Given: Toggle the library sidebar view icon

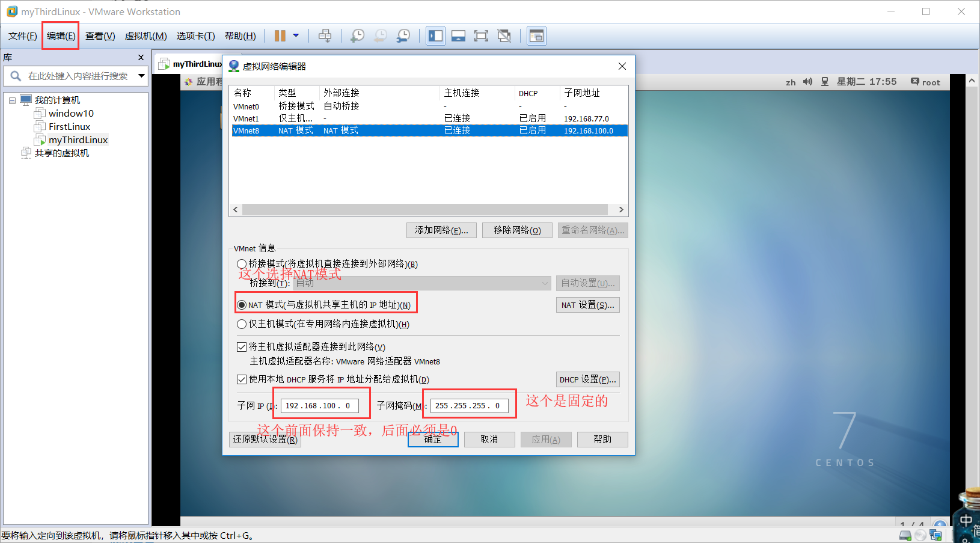Looking at the screenshot, I should (x=435, y=36).
